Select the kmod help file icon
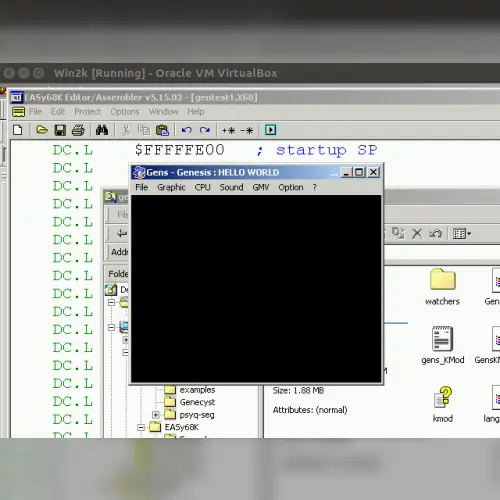 point(443,397)
